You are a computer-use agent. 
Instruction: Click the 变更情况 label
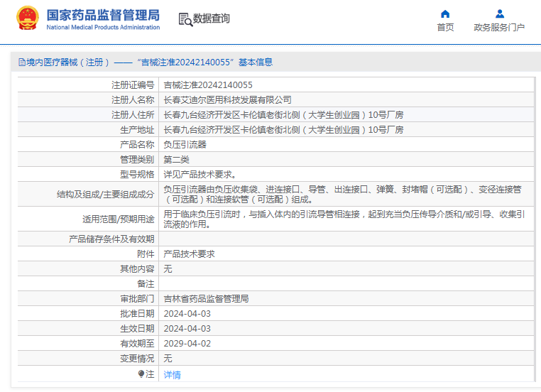click(137, 358)
